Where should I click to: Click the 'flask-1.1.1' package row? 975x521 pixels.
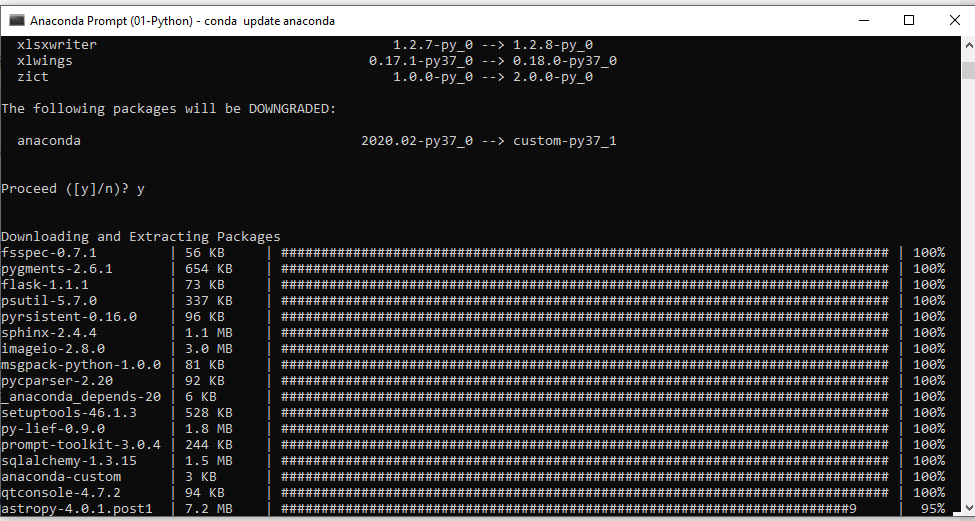[x=473, y=285]
